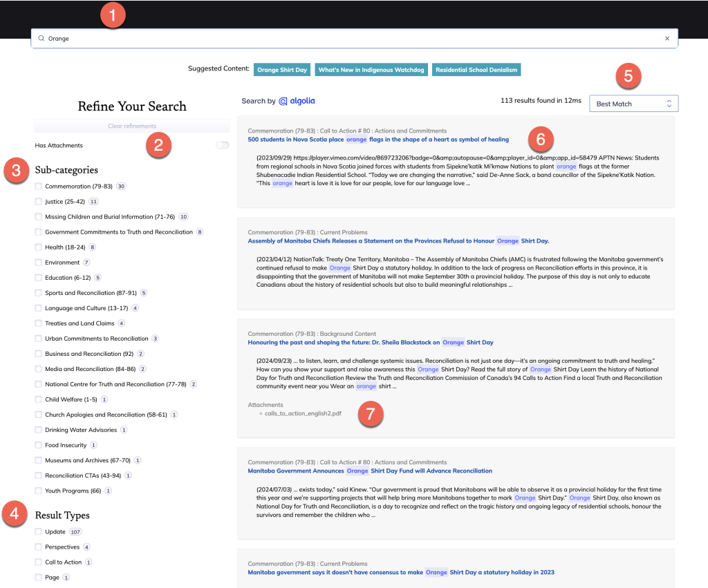Click the search magnifier icon
Viewport: 708px width, 588px height.
(41, 39)
